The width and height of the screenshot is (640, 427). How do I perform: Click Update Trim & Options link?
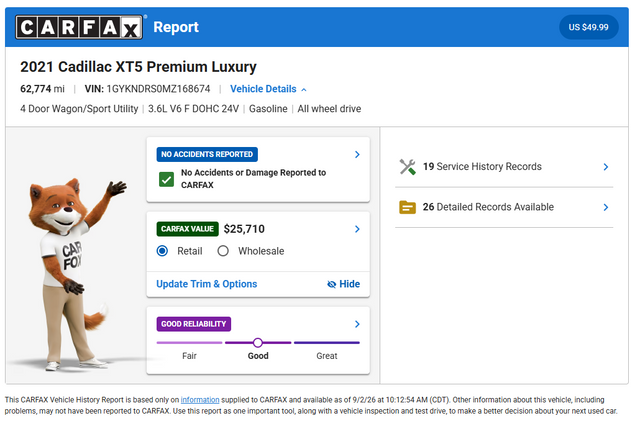click(207, 284)
